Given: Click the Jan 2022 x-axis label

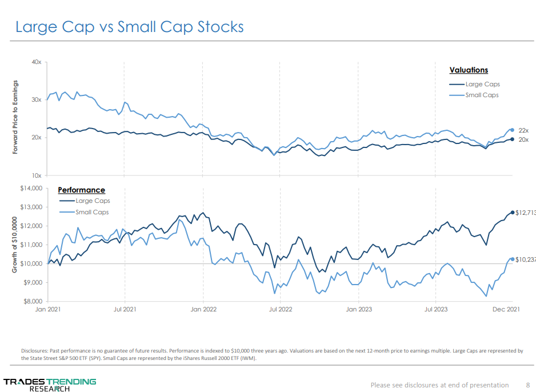Looking at the screenshot, I should pos(203,309).
